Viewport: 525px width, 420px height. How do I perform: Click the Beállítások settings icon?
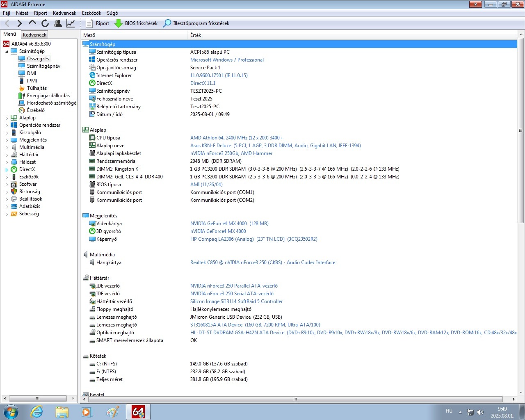[x=14, y=199]
